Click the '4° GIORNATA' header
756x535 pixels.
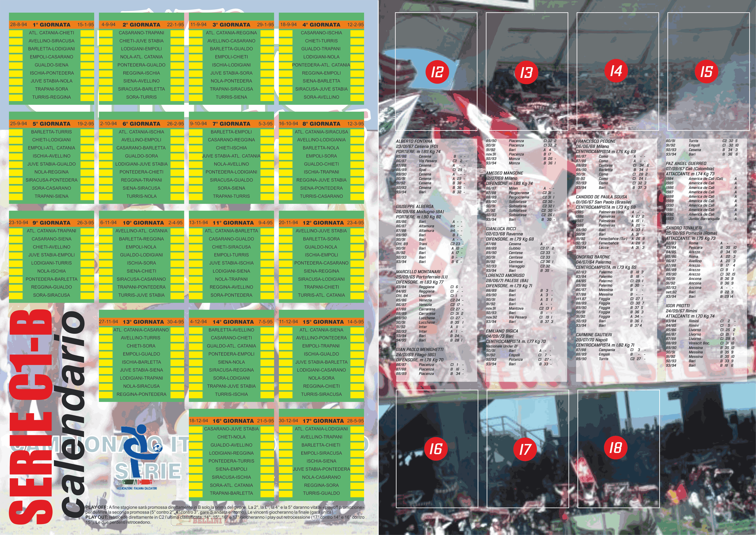pos(321,25)
